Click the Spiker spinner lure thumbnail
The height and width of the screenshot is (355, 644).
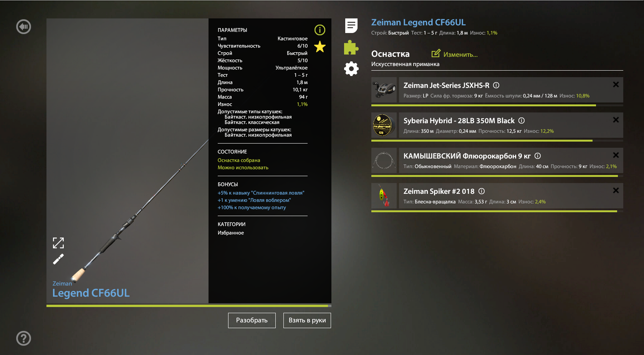pyautogui.click(x=384, y=196)
